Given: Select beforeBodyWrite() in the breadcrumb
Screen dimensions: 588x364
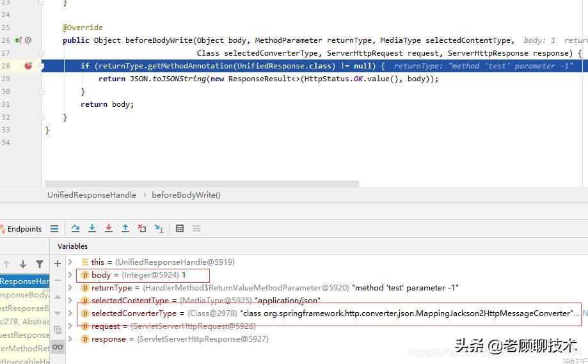Looking at the screenshot, I should coord(186,195).
